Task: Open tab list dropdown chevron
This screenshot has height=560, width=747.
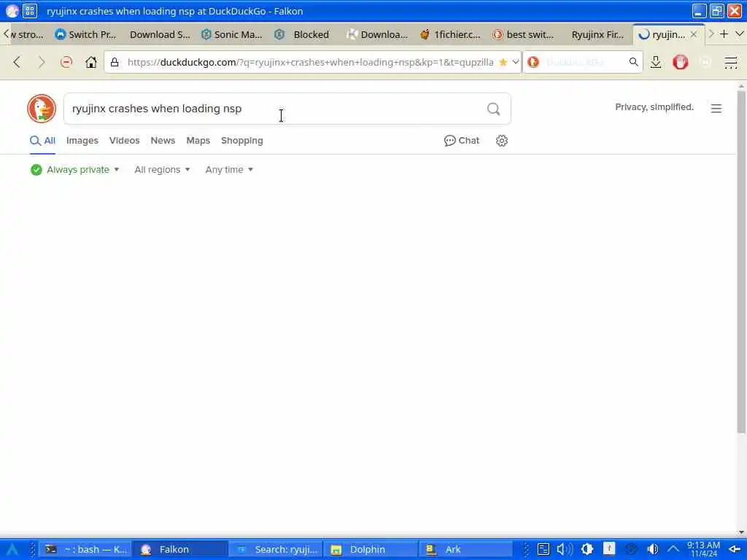Action: click(x=740, y=34)
